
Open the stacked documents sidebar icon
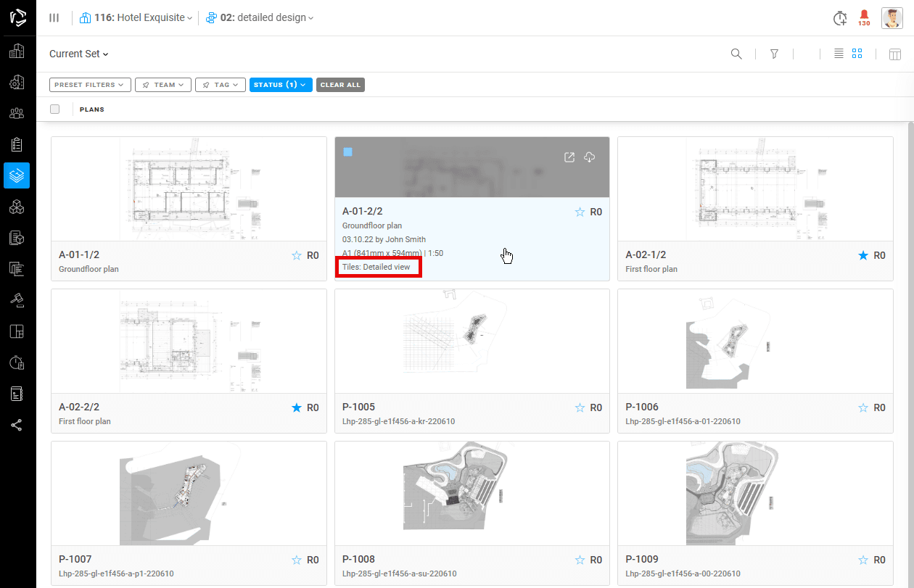pyautogui.click(x=17, y=269)
